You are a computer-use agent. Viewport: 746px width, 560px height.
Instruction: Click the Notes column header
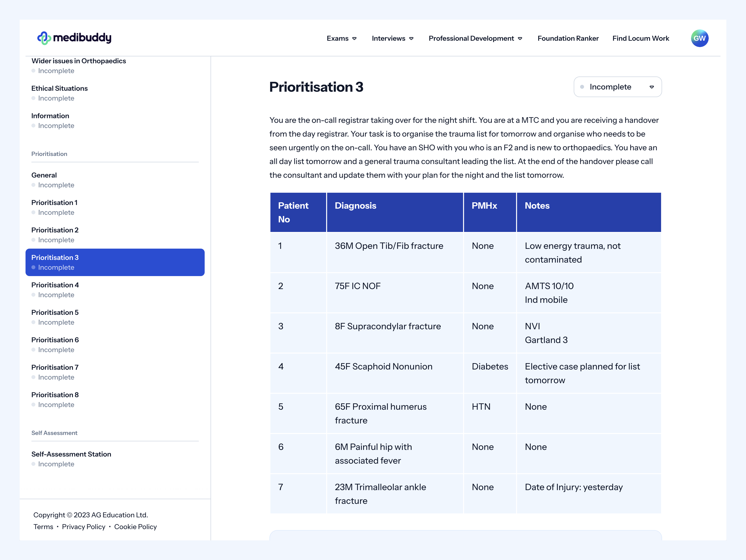click(x=589, y=212)
